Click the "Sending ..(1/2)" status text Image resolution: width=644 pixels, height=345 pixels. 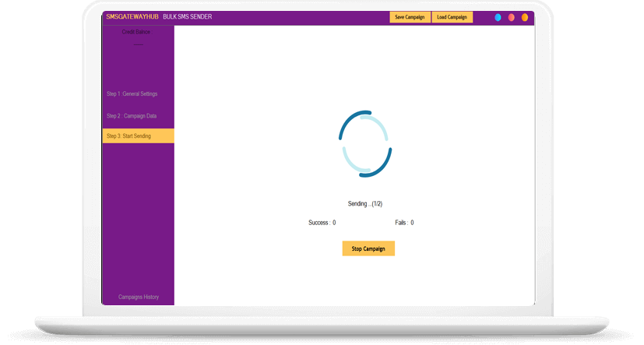(364, 204)
